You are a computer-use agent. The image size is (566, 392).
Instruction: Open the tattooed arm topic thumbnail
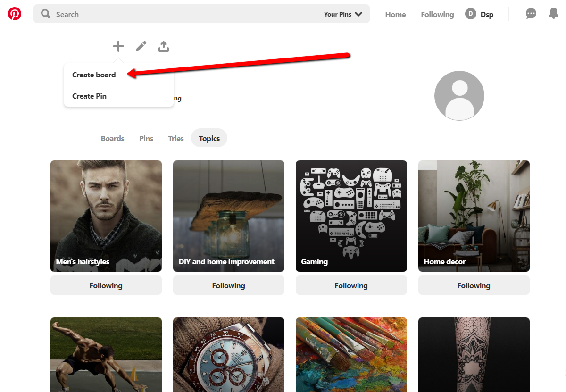pyautogui.click(x=474, y=355)
